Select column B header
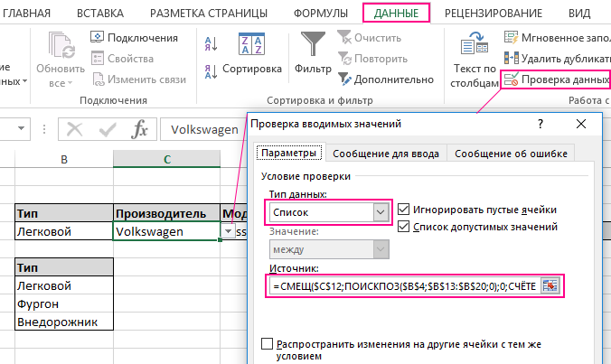This screenshot has width=611, height=364. pos(64,159)
